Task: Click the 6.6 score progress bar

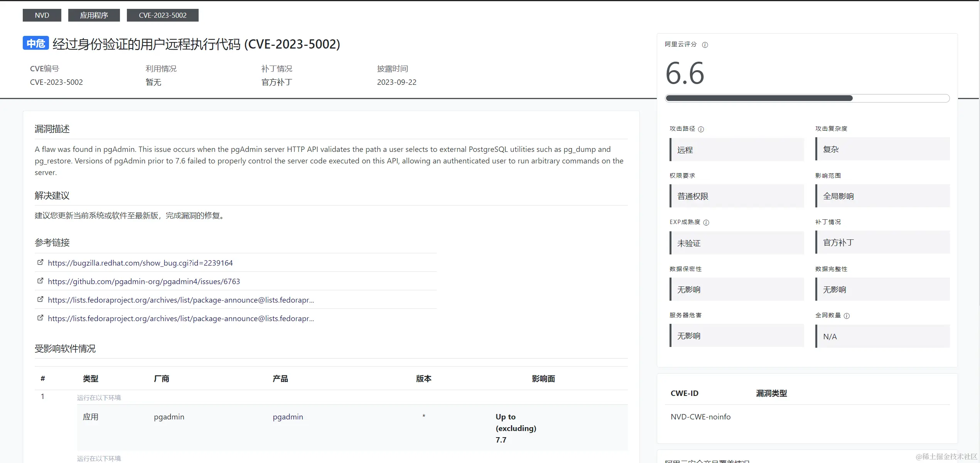Action: (x=807, y=98)
